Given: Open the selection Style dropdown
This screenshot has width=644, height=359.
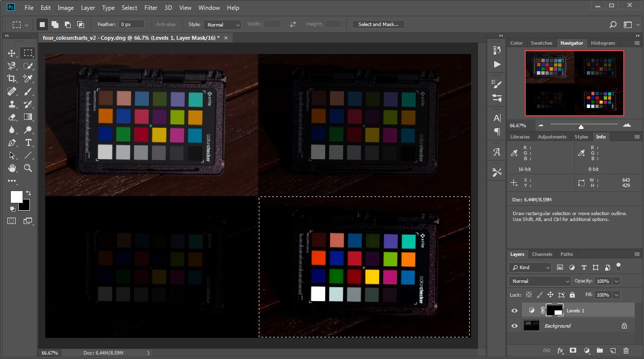Looking at the screenshot, I should 223,25.
